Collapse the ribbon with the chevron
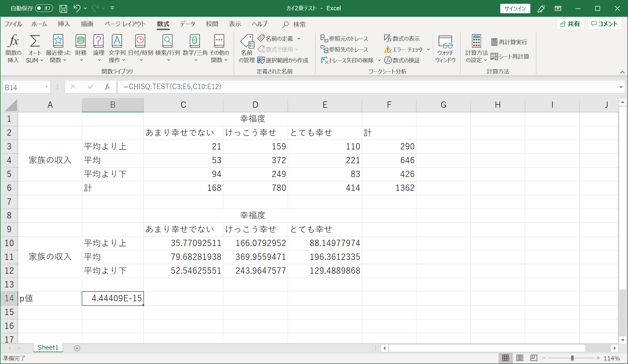 coord(622,72)
